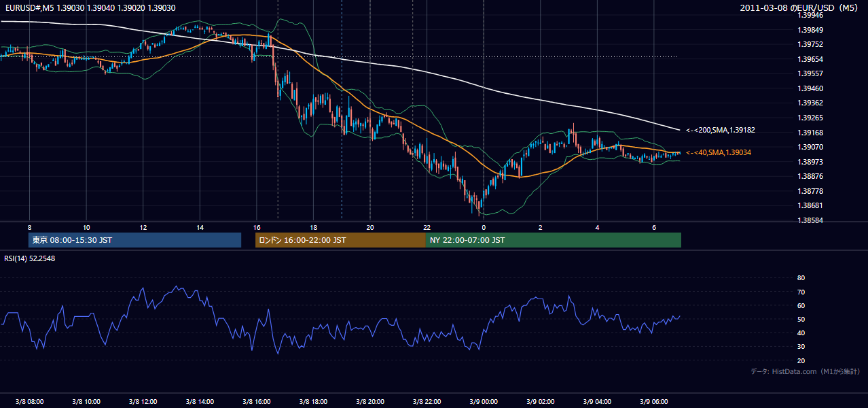868x408 pixels.
Task: Click hour tick 4 below price chart
Action: 597,227
